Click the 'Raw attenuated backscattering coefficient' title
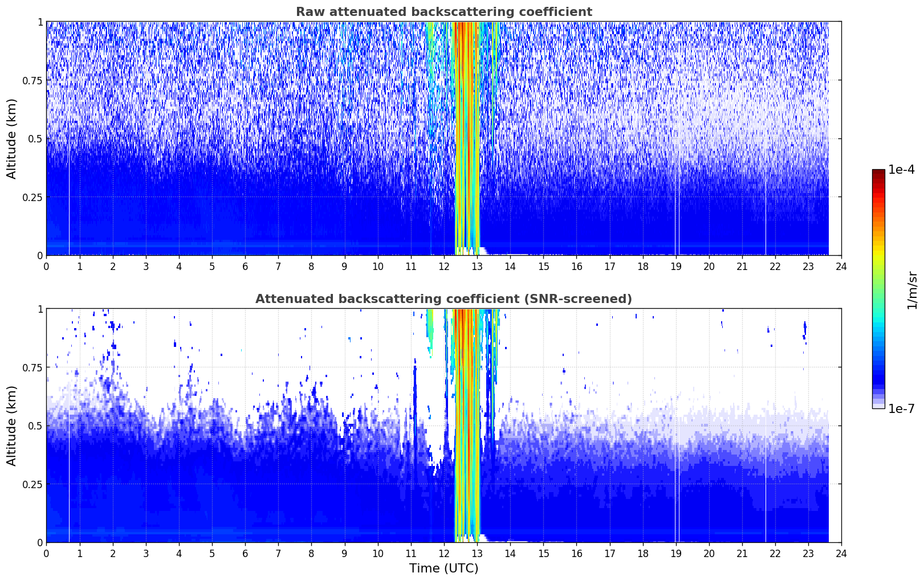Screen dimensions: 924x581 coord(443,12)
